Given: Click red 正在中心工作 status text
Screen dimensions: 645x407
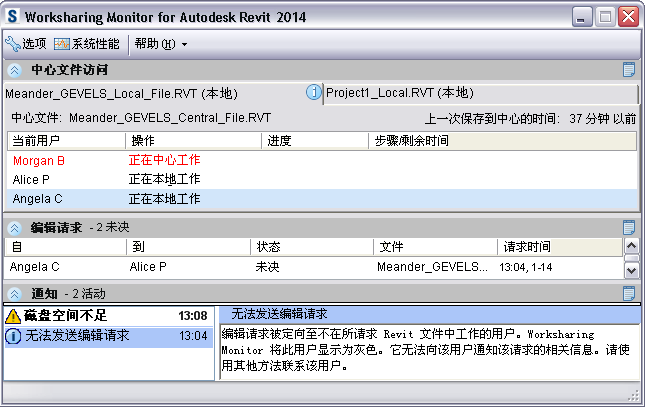Looking at the screenshot, I should click(x=164, y=160).
